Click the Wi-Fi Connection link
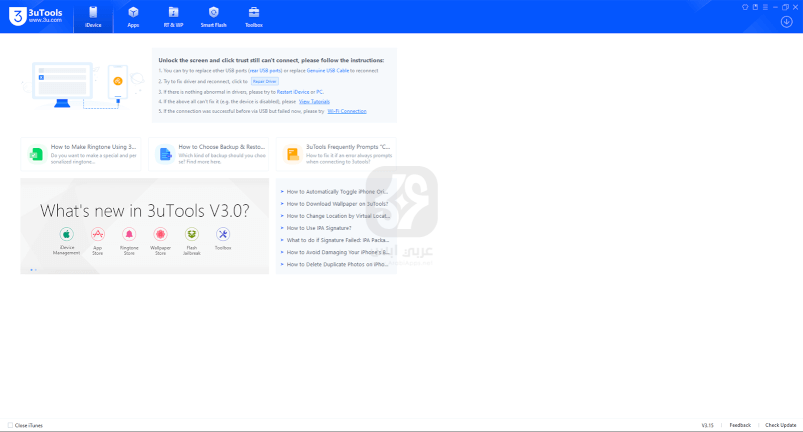The width and height of the screenshot is (803, 432). [x=347, y=111]
